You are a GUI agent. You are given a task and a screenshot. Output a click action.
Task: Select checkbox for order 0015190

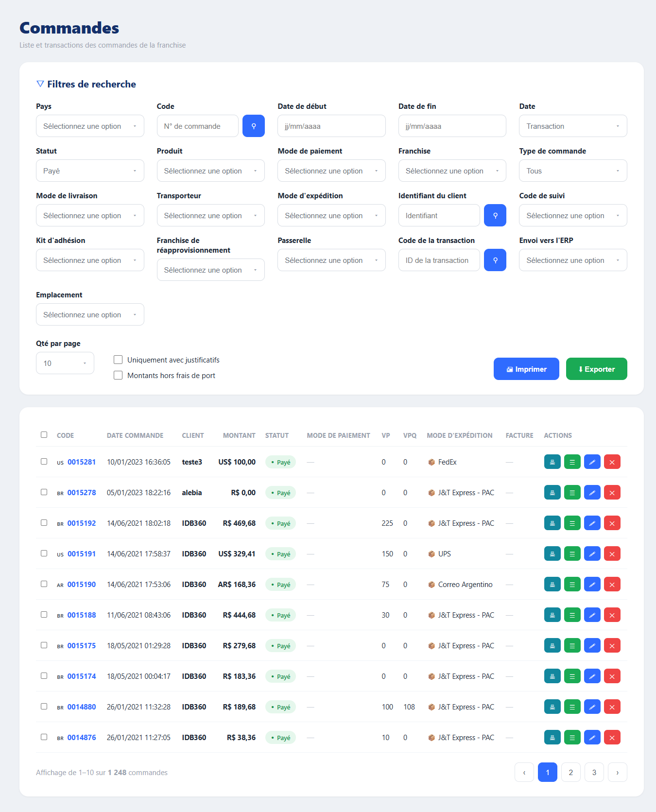click(44, 584)
